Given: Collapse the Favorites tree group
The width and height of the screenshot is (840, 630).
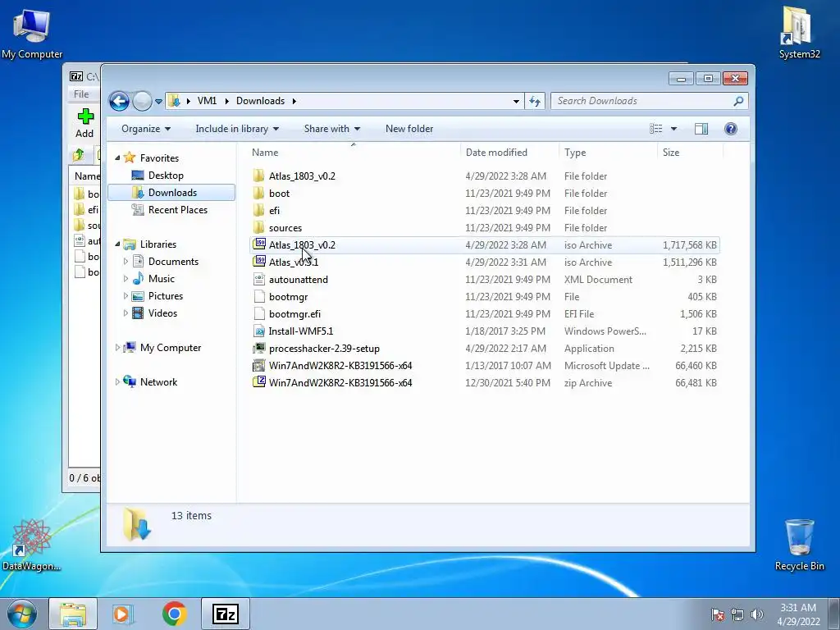Looking at the screenshot, I should coord(117,158).
